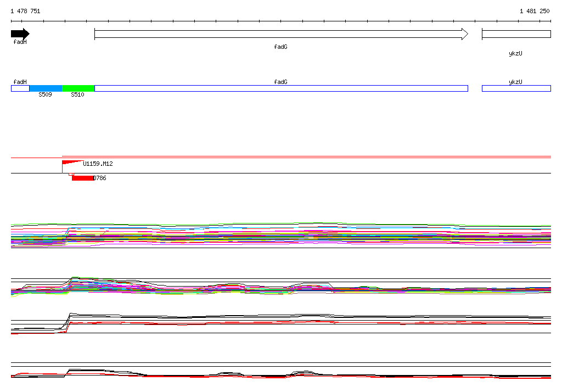The width and height of the screenshot is (562, 392).
Task: Select the blue-outlined fadH annotation box
Action: 20,88
